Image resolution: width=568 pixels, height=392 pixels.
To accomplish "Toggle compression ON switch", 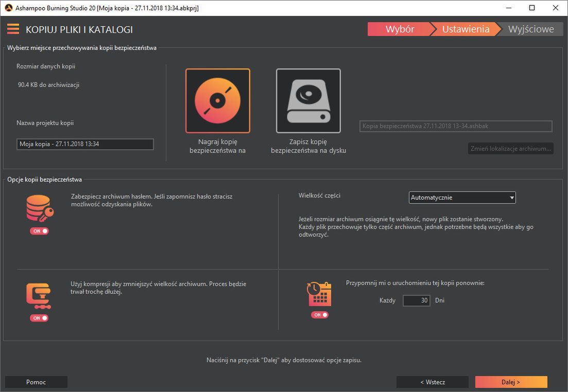I will (39, 318).
